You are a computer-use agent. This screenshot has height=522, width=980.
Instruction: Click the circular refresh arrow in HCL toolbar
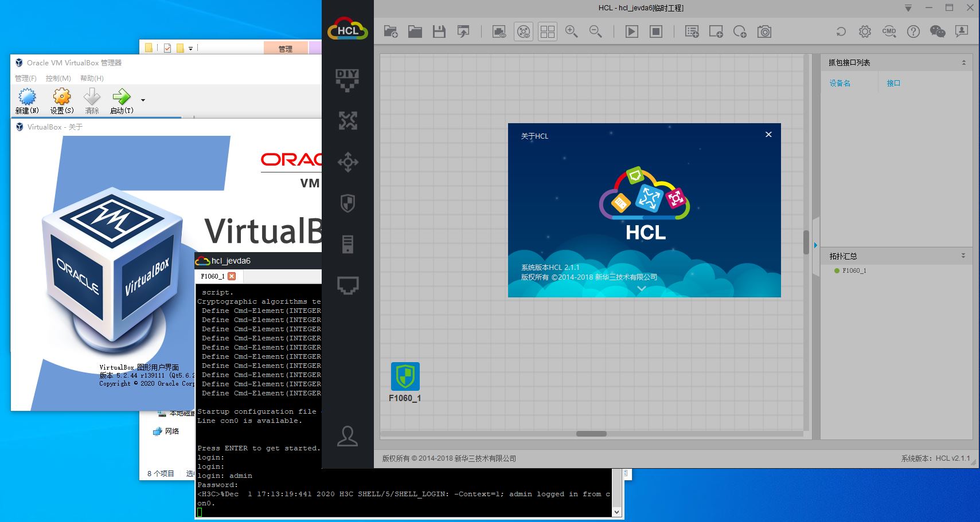click(841, 32)
